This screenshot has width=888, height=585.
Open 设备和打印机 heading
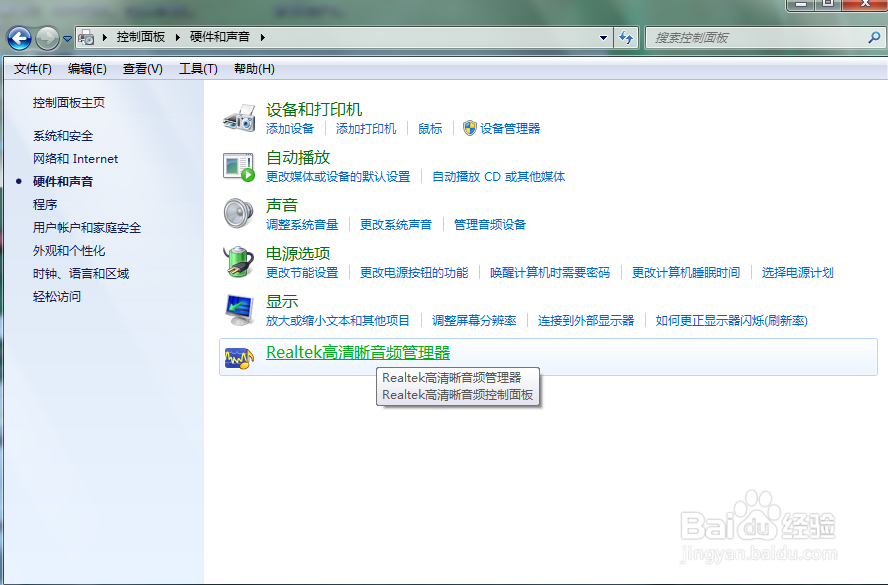[x=314, y=109]
